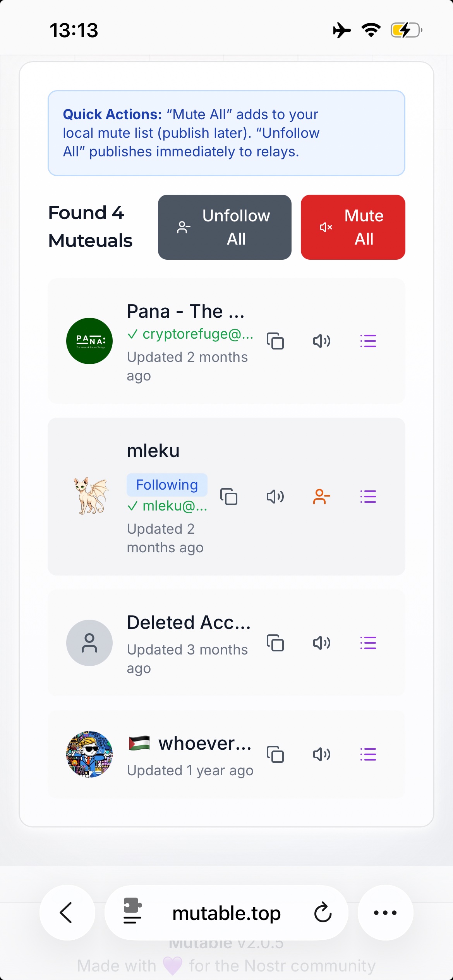Tap the mutable.top address field
The width and height of the screenshot is (453, 980).
click(x=226, y=913)
